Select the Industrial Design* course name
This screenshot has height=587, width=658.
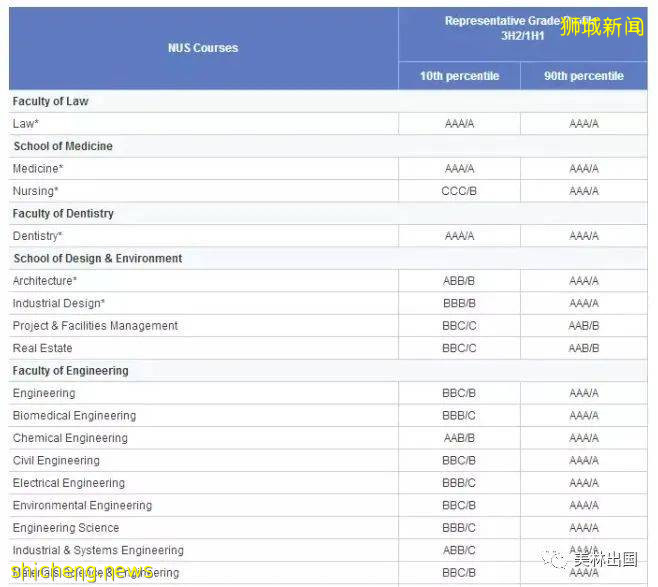tap(59, 303)
